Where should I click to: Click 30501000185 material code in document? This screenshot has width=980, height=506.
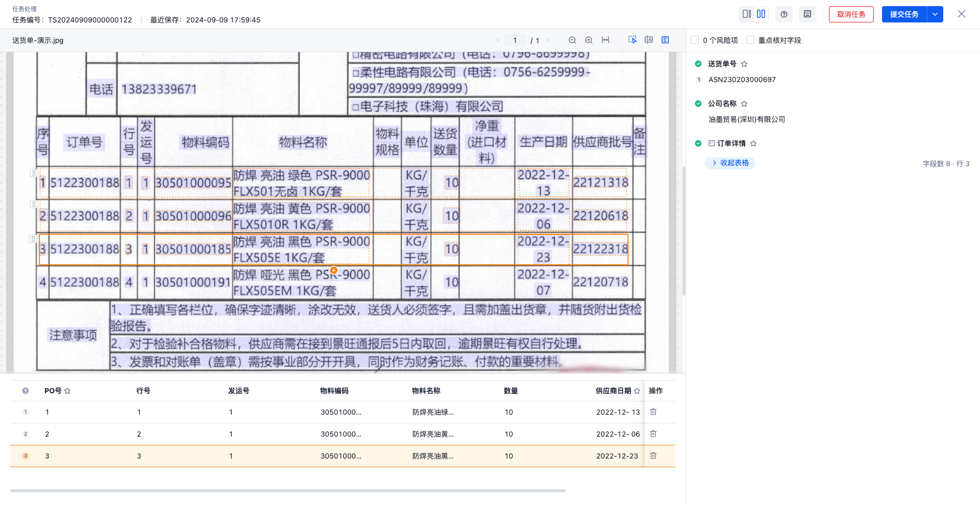coord(193,249)
